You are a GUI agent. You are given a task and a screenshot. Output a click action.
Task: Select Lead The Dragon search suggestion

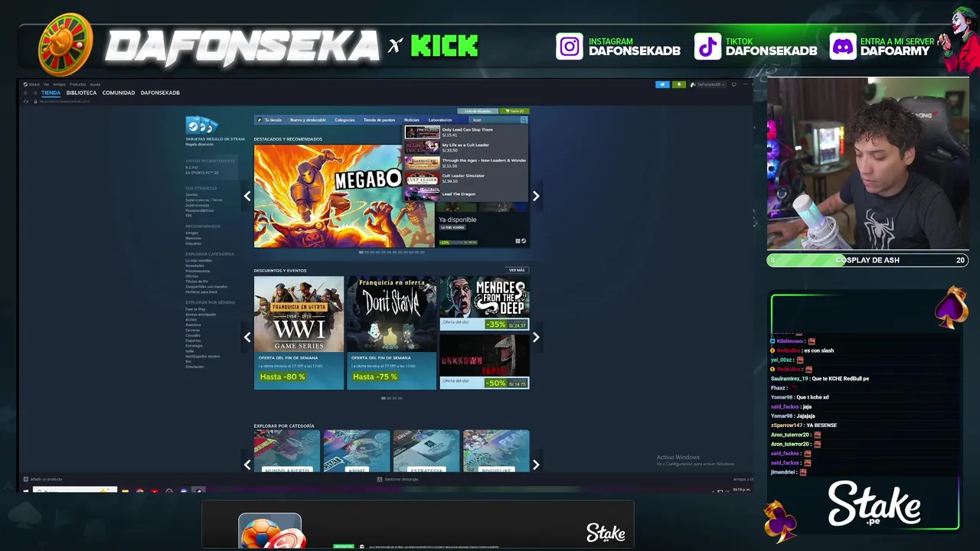(x=465, y=194)
